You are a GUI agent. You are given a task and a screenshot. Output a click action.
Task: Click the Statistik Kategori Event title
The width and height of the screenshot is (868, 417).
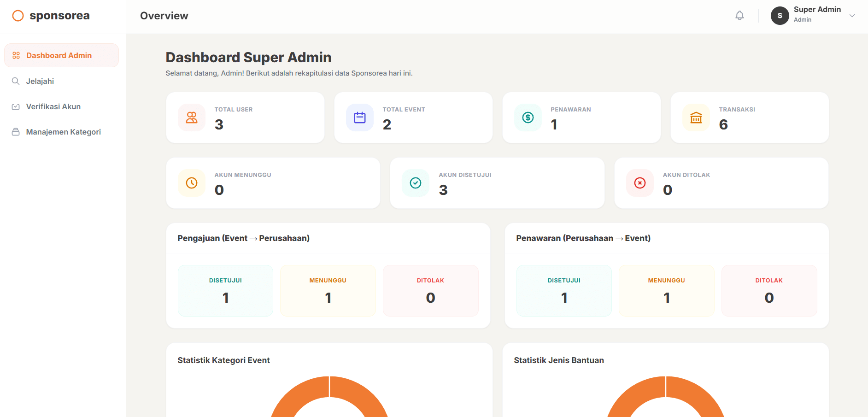point(224,360)
